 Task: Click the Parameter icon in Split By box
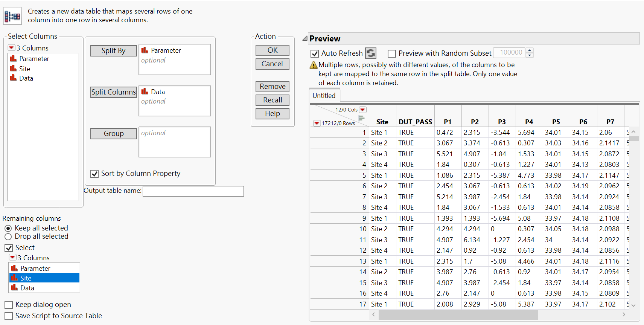(145, 50)
